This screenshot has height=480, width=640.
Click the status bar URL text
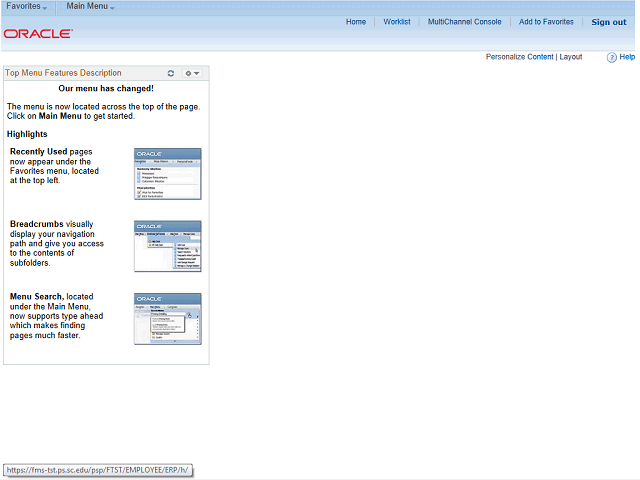(97, 470)
